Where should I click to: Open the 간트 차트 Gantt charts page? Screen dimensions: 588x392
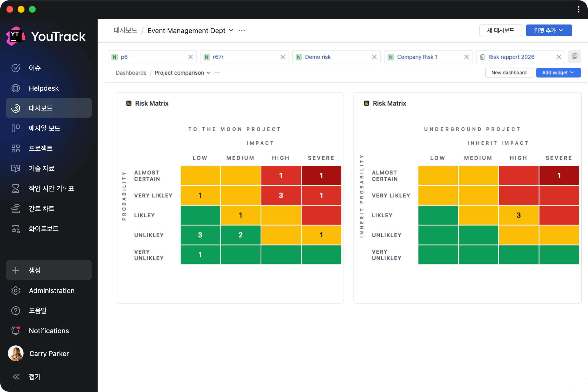click(x=41, y=208)
